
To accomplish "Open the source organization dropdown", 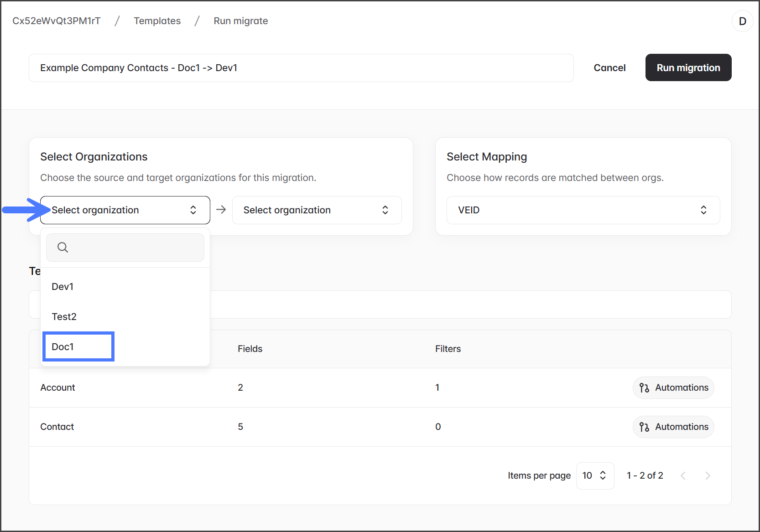I will [125, 210].
